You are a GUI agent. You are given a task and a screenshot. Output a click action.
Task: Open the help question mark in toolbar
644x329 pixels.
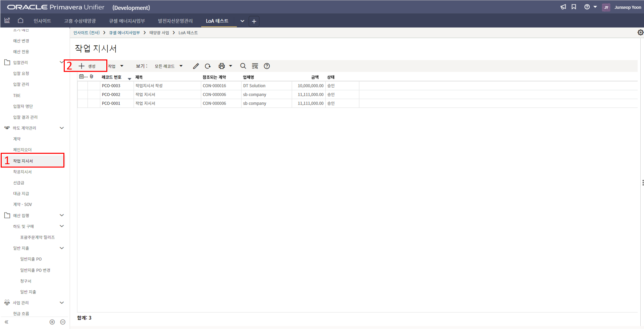[x=267, y=66]
